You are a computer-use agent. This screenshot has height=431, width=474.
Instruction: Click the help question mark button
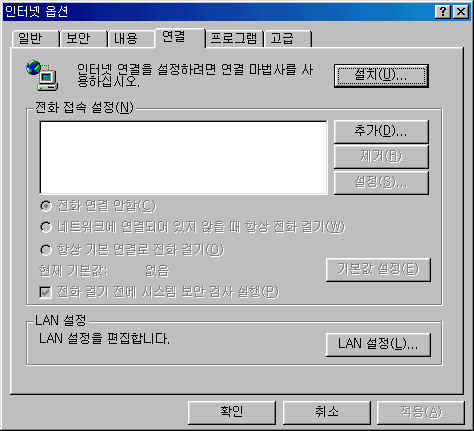(443, 12)
